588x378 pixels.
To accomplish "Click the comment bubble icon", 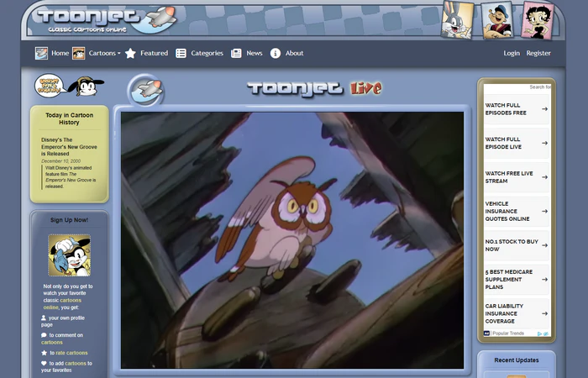I will point(44,335).
